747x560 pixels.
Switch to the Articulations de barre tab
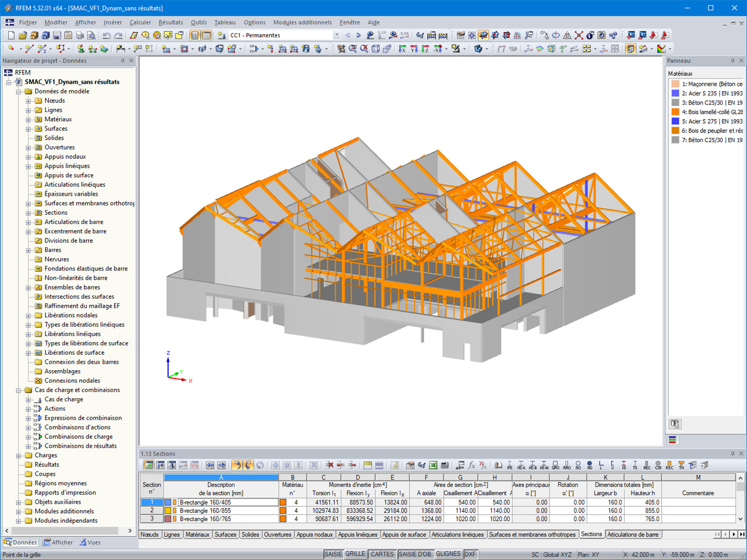point(633,534)
